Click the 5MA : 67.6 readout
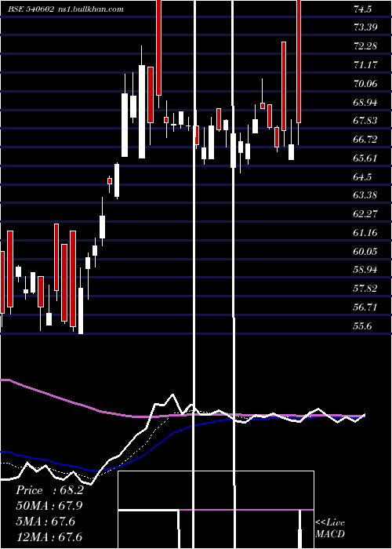 coord(45,522)
